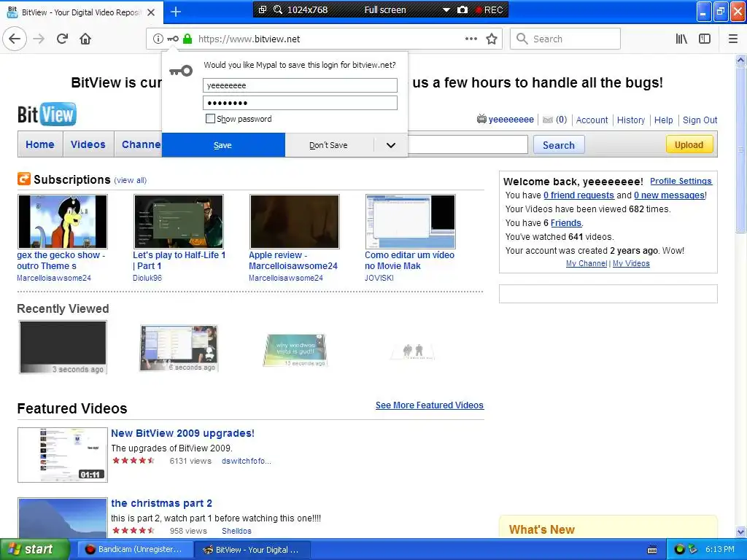Open the browser home icon

[x=85, y=39]
